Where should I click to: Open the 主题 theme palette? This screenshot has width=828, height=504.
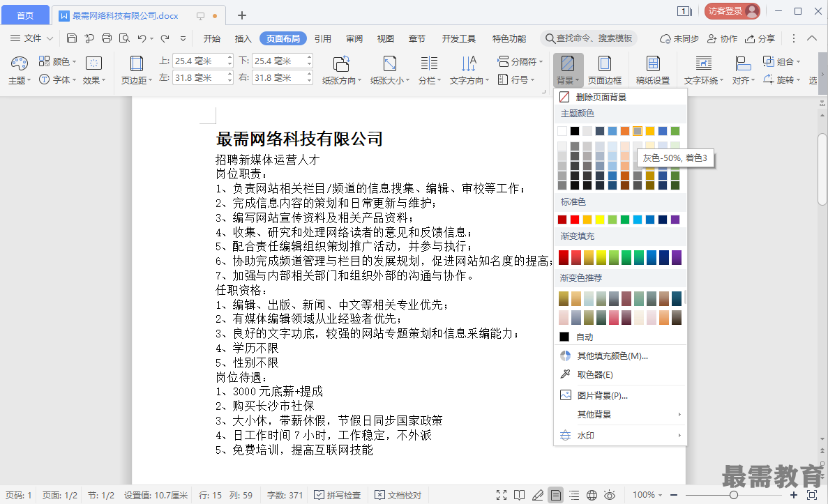pyautogui.click(x=19, y=70)
